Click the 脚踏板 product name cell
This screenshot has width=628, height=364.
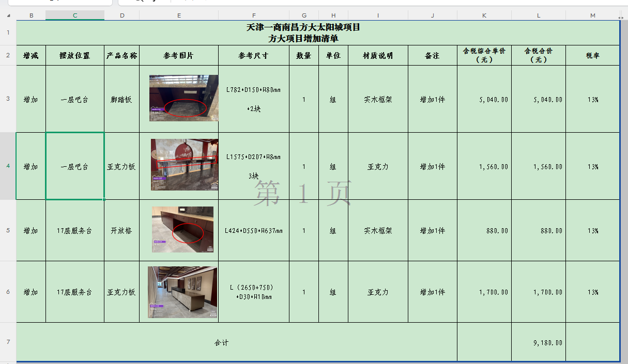click(122, 99)
